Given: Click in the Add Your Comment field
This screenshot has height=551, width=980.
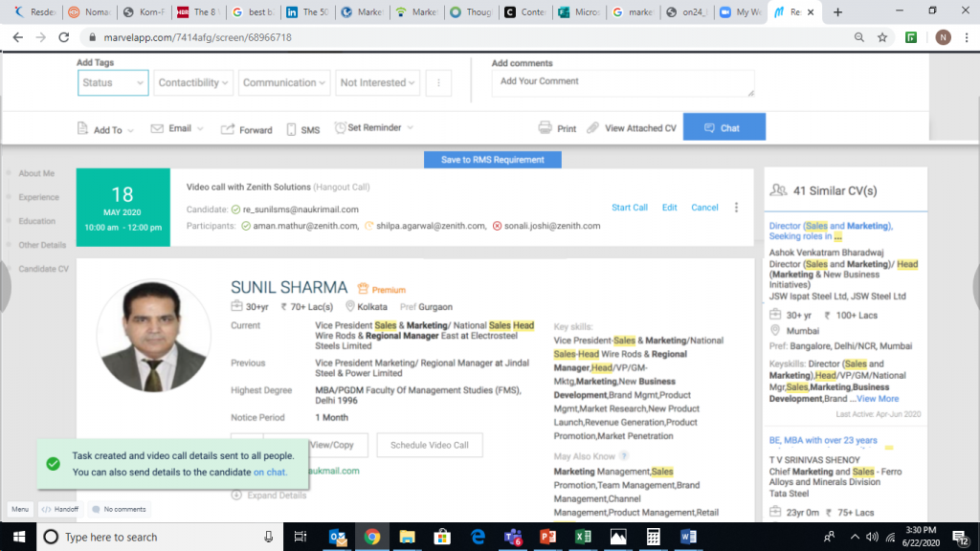Looking at the screenshot, I should click(622, 83).
